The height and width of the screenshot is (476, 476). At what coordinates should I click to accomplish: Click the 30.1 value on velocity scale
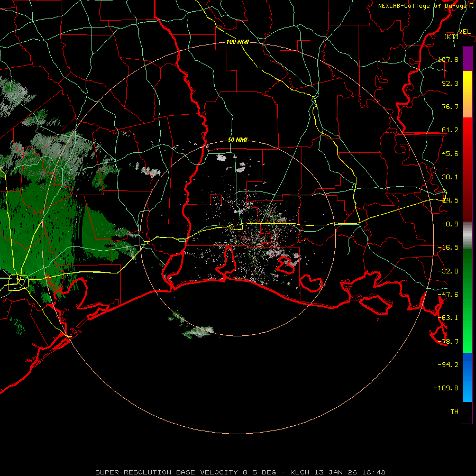click(x=450, y=177)
